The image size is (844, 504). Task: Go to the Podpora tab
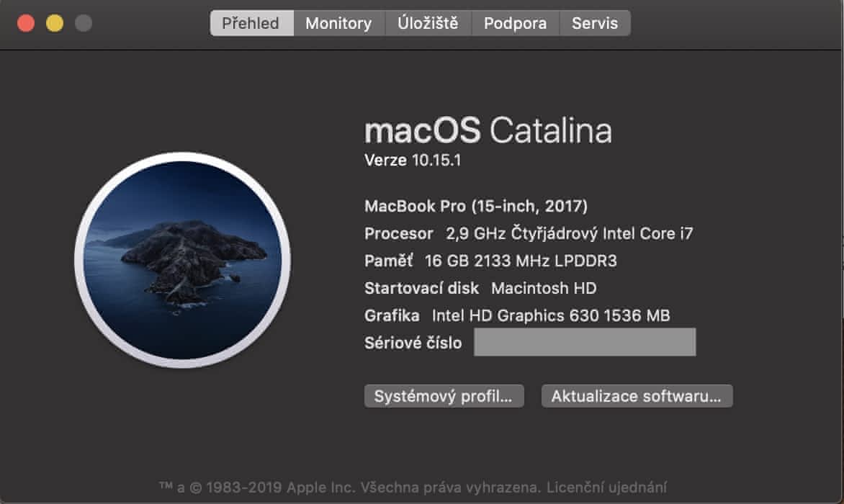coord(515,23)
